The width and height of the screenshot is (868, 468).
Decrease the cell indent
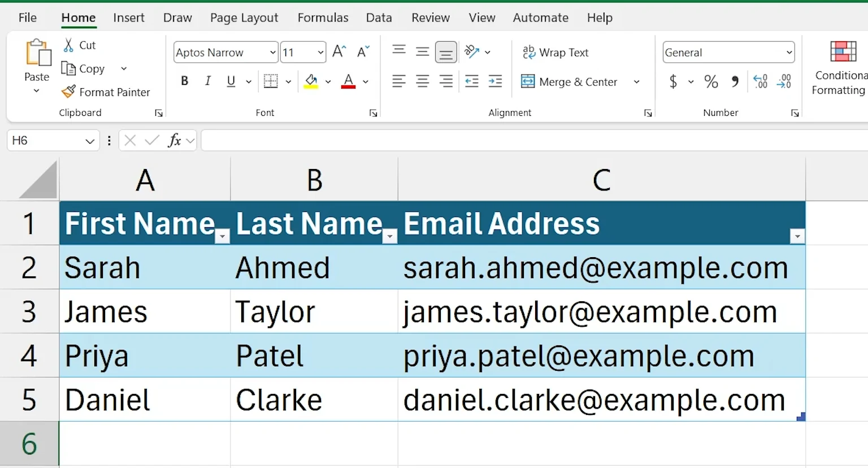point(472,81)
